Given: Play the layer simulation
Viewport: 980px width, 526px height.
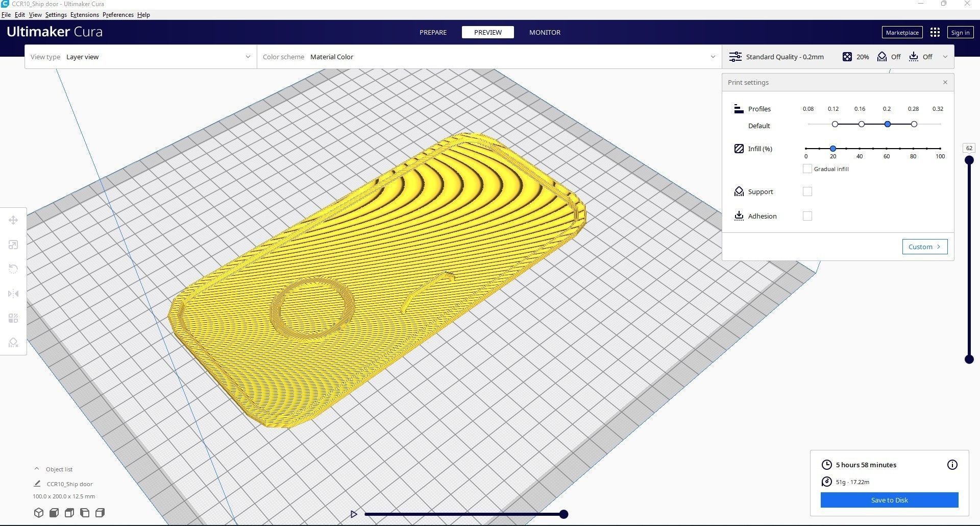Looking at the screenshot, I should pyautogui.click(x=354, y=514).
